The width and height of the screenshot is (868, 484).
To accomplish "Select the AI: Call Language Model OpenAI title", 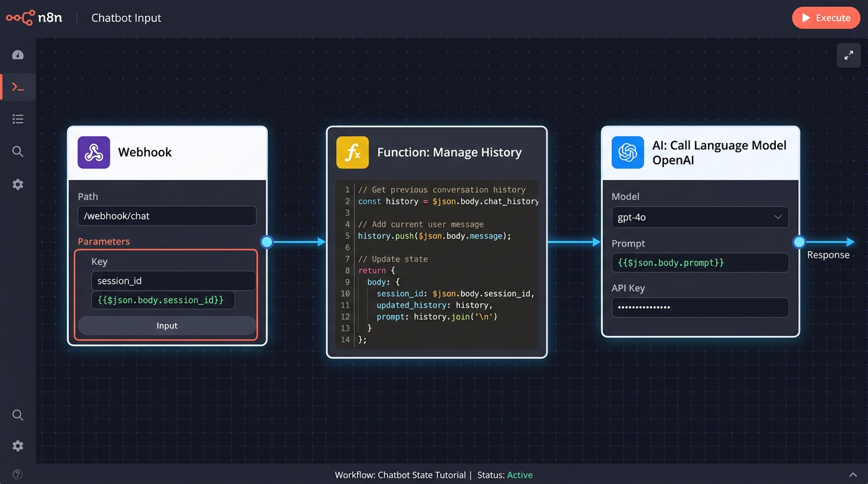I will tap(719, 153).
